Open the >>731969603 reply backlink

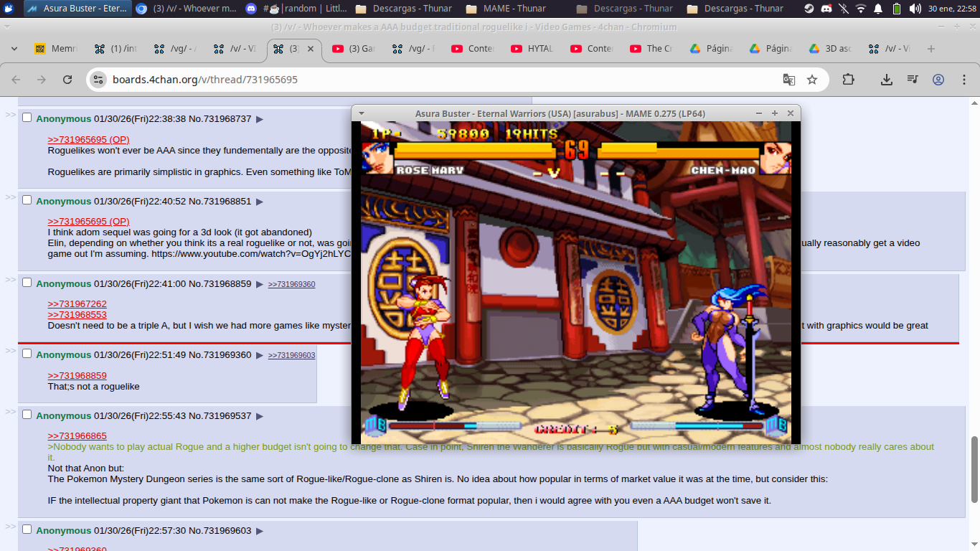click(291, 355)
